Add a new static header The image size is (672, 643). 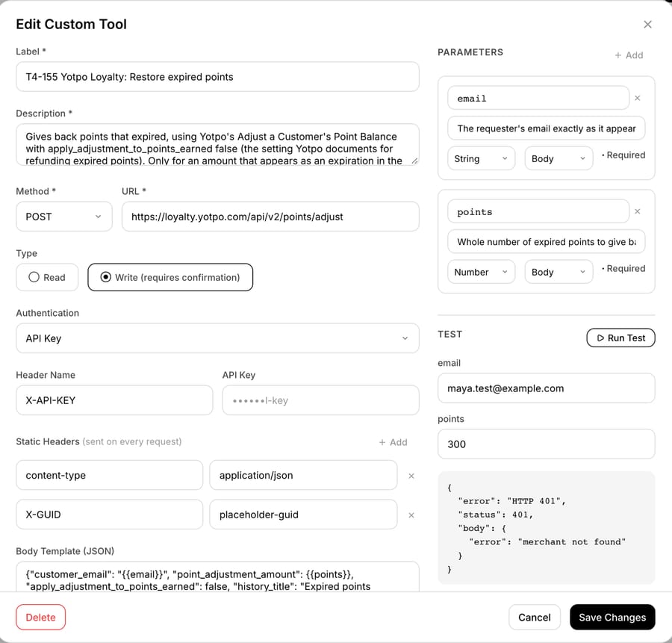pyautogui.click(x=393, y=442)
